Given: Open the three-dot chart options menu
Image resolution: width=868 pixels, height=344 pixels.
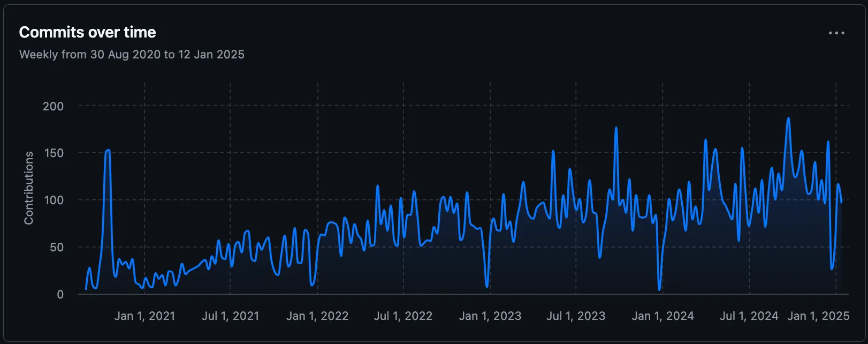Looking at the screenshot, I should (x=836, y=33).
